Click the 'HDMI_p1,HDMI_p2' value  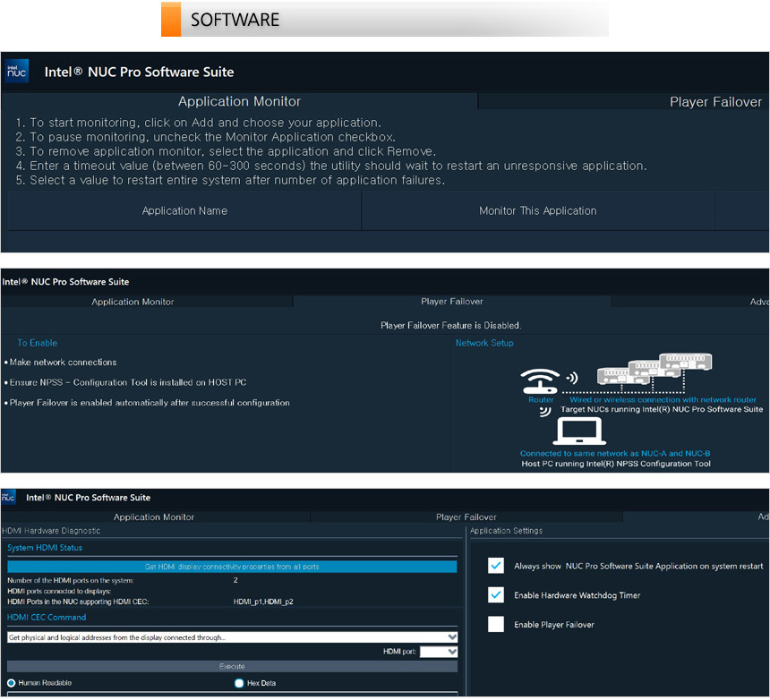(263, 602)
